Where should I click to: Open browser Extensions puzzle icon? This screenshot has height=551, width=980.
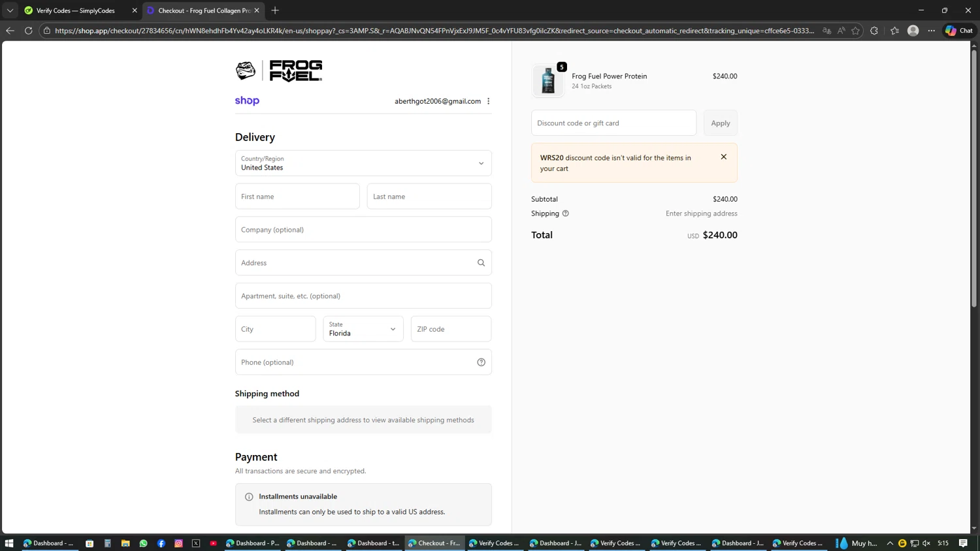coord(874,31)
